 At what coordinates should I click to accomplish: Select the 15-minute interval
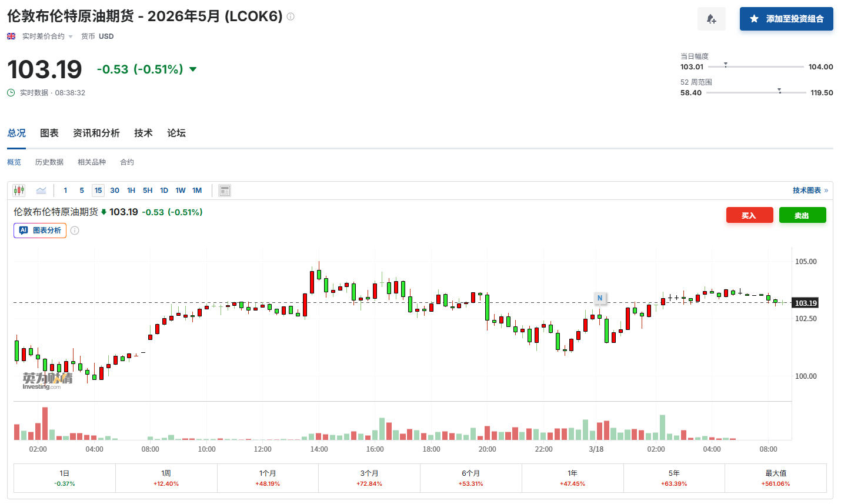point(98,191)
